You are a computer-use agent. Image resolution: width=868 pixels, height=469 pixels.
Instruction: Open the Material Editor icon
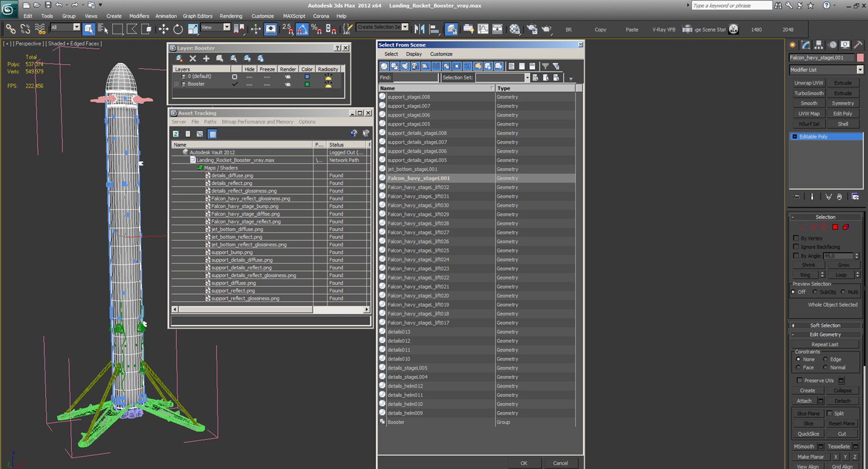click(514, 29)
